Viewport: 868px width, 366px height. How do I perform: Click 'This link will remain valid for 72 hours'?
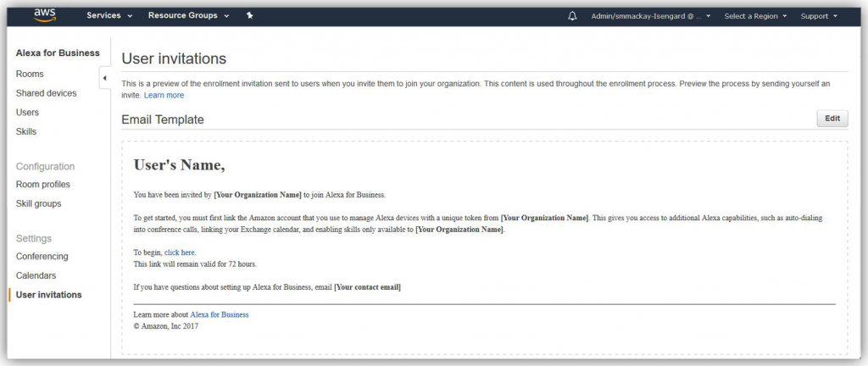tap(195, 263)
